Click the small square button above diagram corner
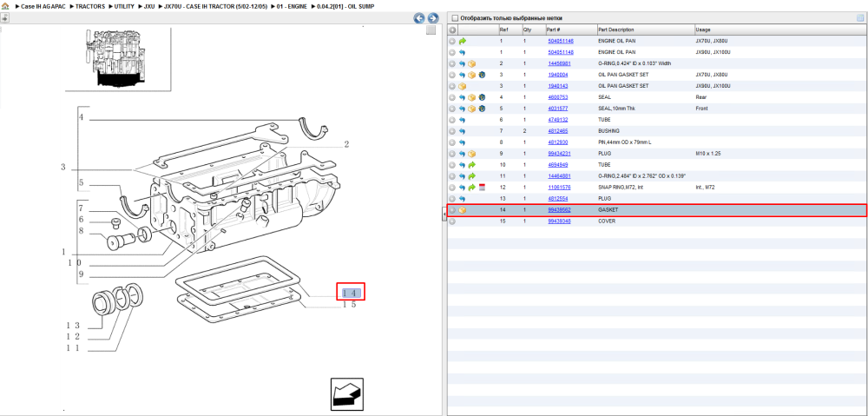 [x=431, y=30]
